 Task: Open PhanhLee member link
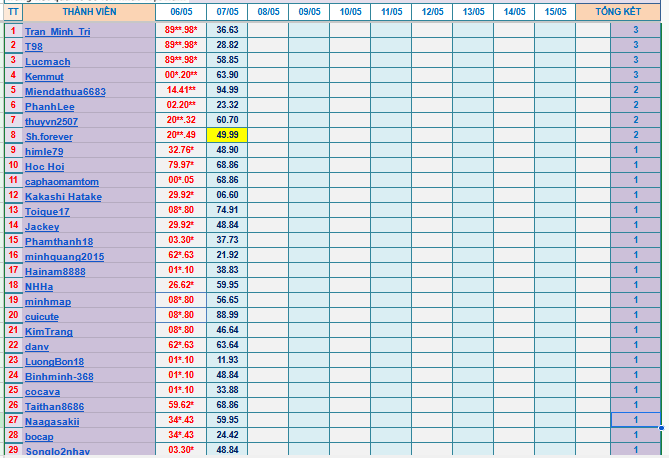click(49, 107)
